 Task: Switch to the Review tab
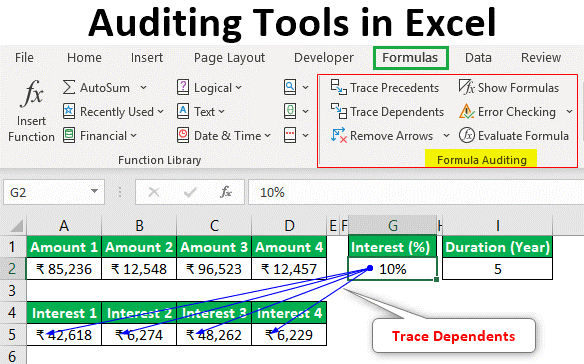coord(541,58)
